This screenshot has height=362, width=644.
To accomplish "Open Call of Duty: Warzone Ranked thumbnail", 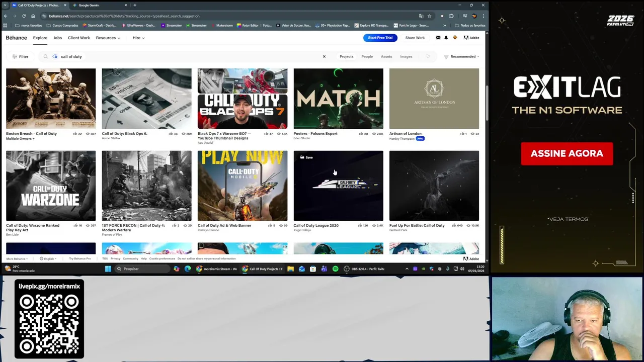I will [51, 186].
